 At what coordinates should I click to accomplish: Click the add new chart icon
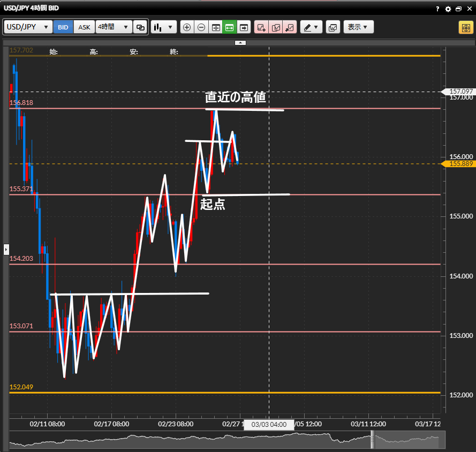click(x=261, y=27)
